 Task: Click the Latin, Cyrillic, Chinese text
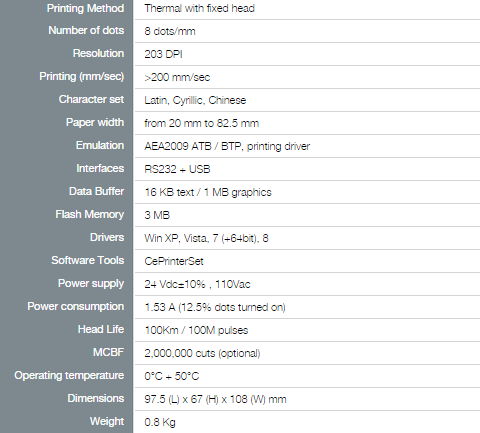195,100
